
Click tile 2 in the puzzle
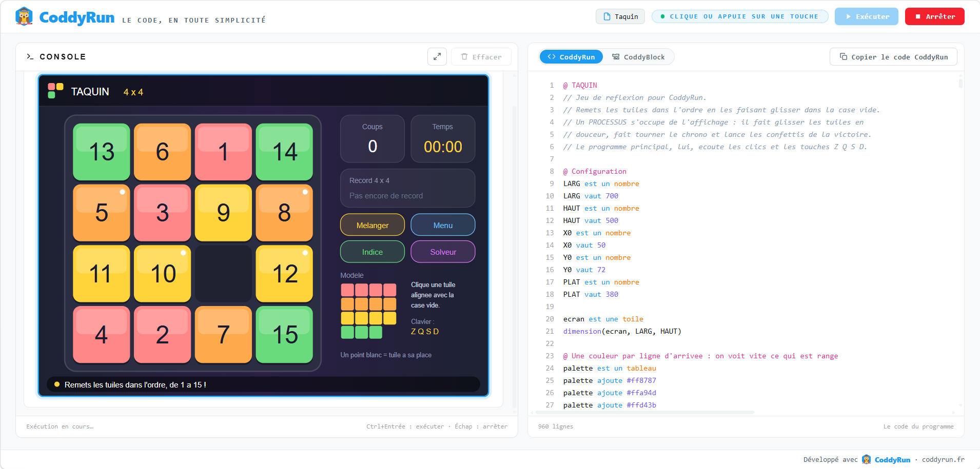click(x=162, y=335)
